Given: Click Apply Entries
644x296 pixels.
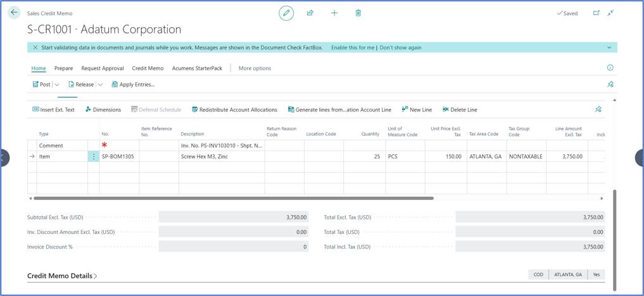Looking at the screenshot, I should 132,85.
